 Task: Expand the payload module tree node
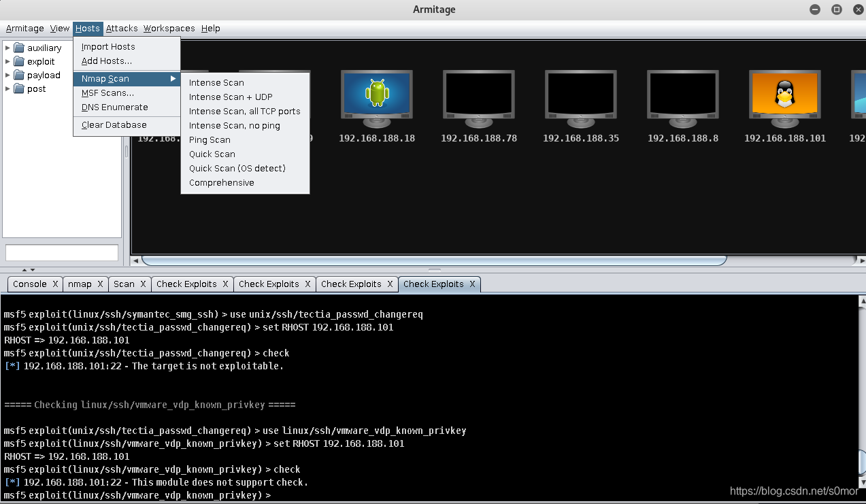(7, 75)
